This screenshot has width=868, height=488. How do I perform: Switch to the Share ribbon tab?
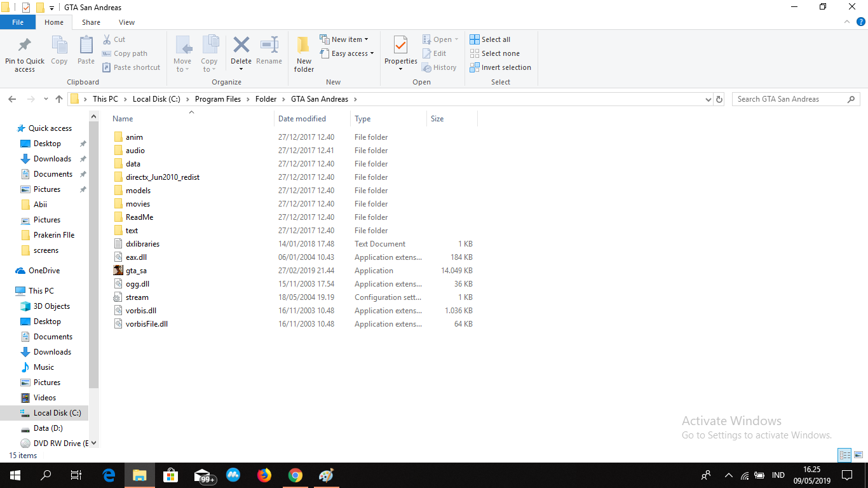(91, 22)
